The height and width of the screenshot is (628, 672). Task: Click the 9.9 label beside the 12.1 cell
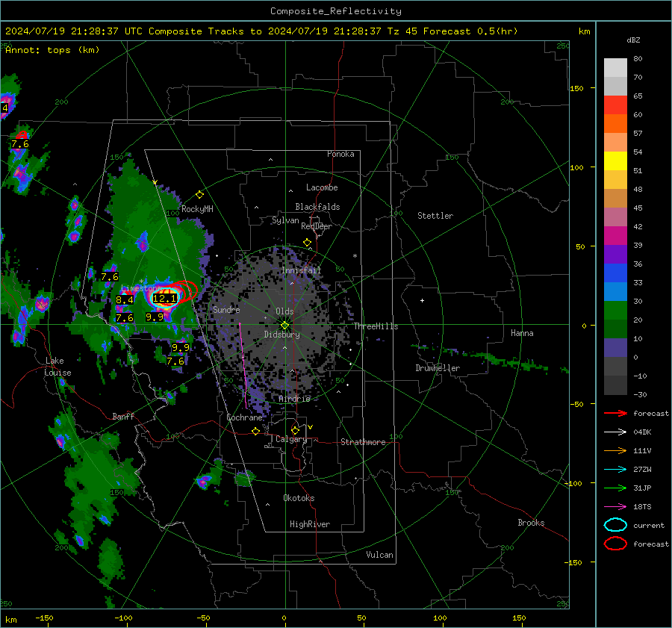(x=155, y=317)
